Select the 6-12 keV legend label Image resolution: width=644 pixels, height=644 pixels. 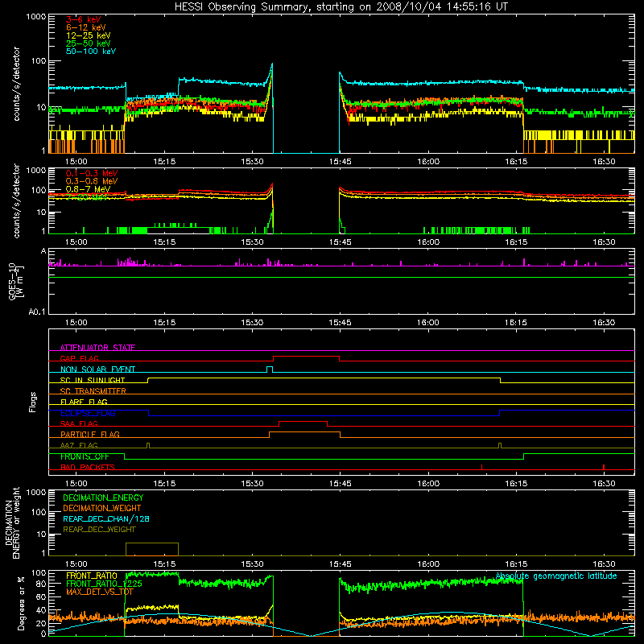[86, 27]
